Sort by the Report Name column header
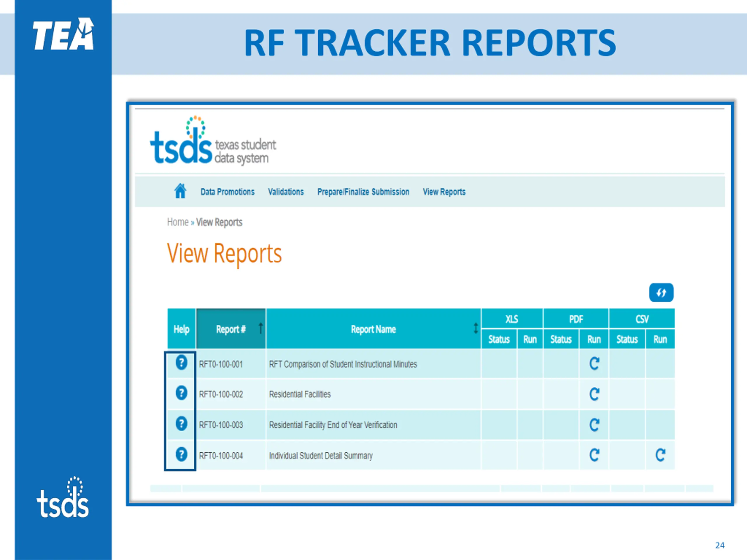 [373, 329]
